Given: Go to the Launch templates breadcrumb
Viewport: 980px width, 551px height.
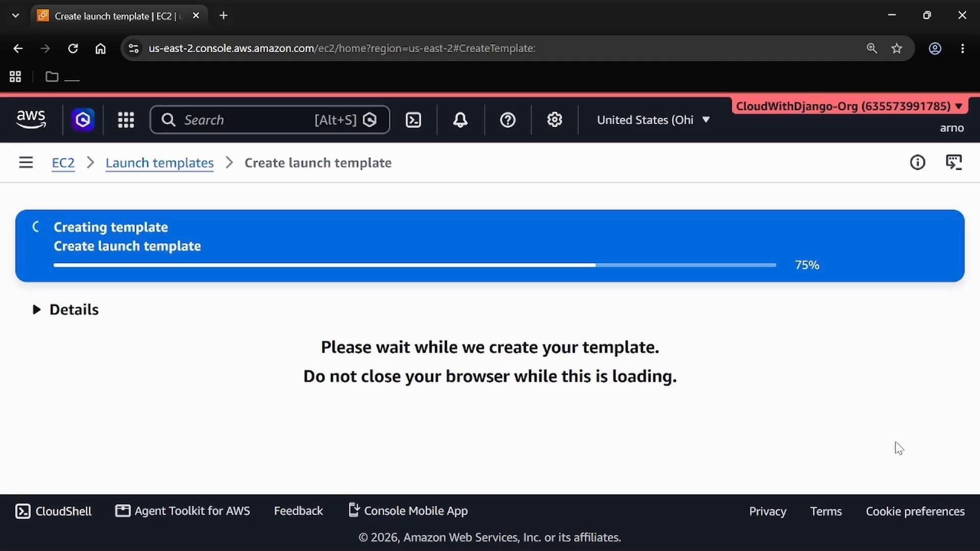Looking at the screenshot, I should click(x=159, y=163).
